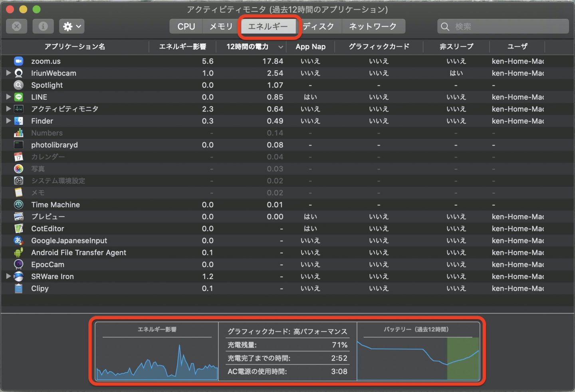Image resolution: width=575 pixels, height=392 pixels.
Task: Open the gear action menu
Action: pyautogui.click(x=72, y=26)
